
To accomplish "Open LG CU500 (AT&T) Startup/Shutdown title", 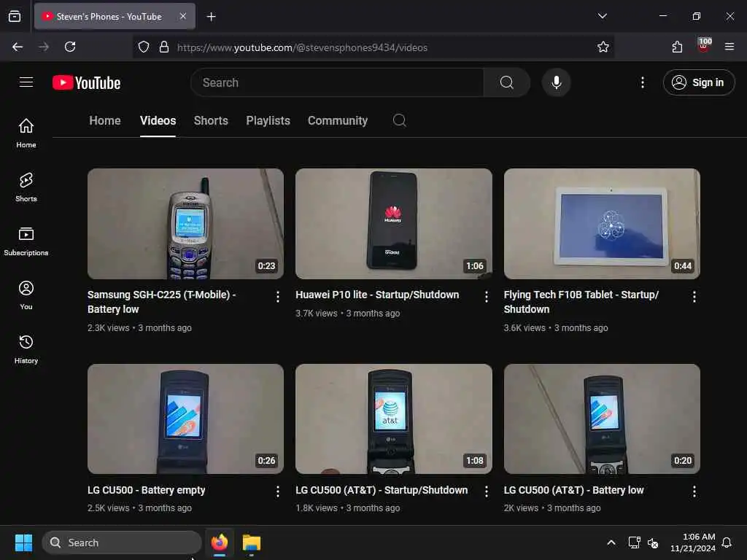I will point(381,490).
